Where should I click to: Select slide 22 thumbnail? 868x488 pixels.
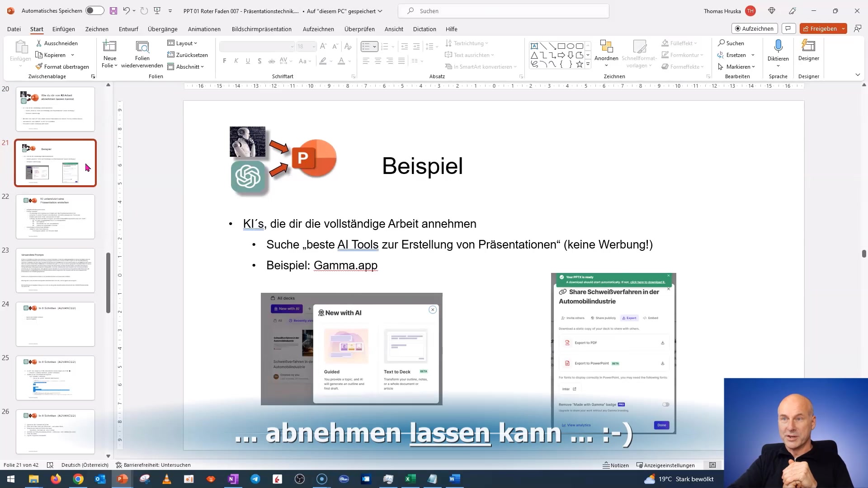[55, 216]
